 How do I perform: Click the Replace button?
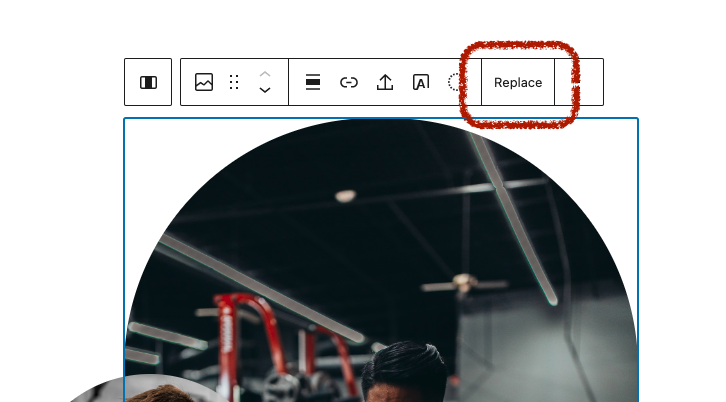pos(518,82)
